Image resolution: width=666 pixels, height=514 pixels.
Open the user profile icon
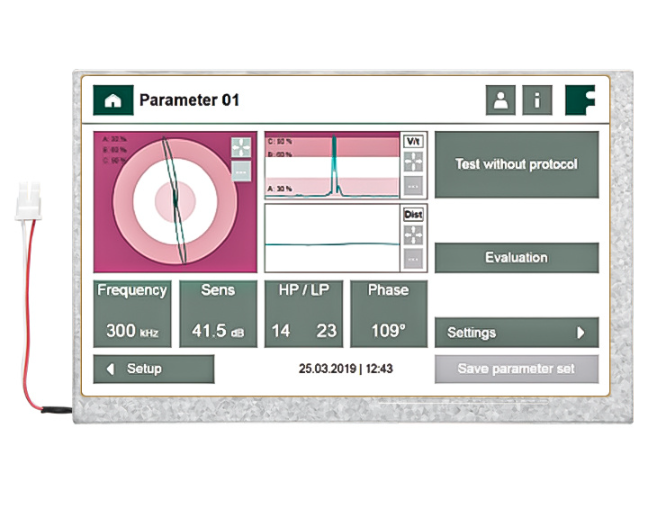(501, 100)
